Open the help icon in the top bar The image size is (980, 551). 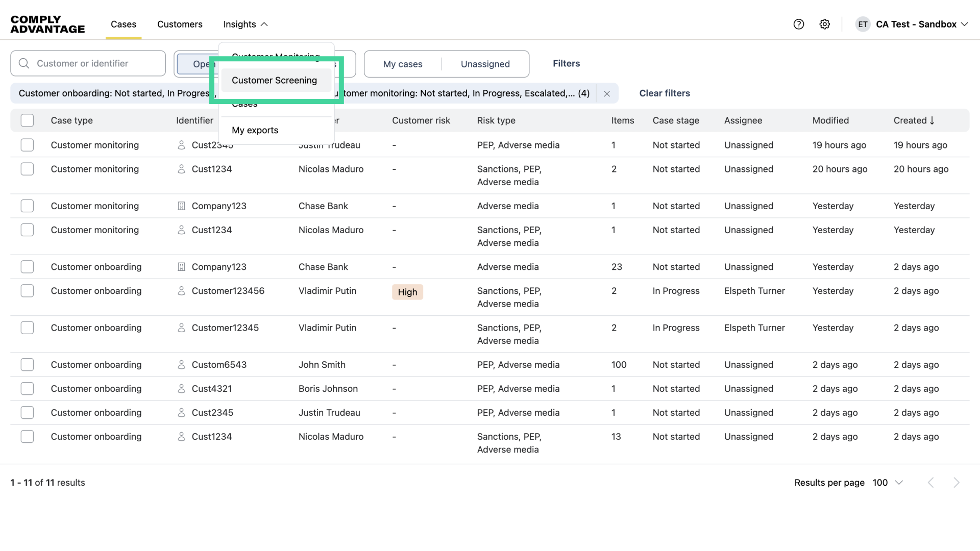(798, 24)
